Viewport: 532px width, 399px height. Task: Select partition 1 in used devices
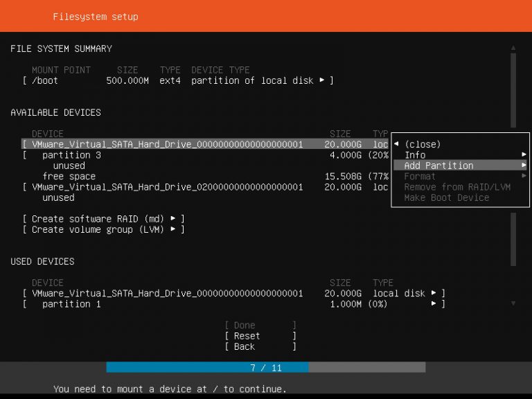pyautogui.click(x=233, y=304)
